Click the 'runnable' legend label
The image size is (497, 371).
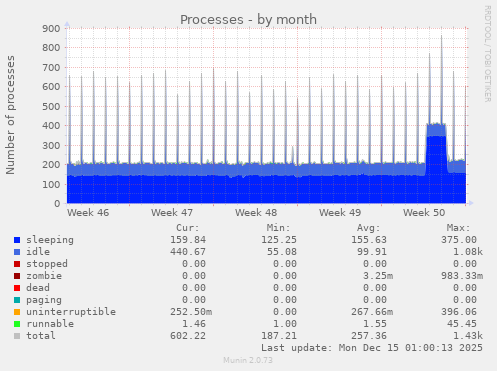[x=50, y=324]
